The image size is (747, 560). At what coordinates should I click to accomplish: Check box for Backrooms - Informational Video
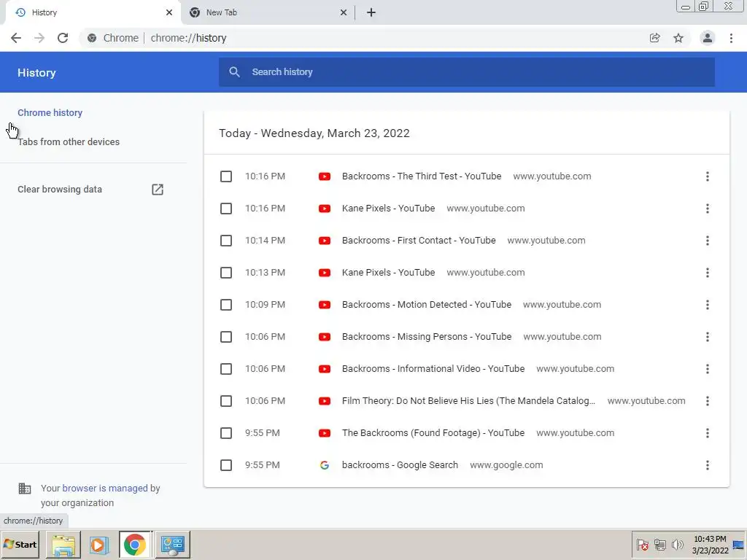point(226,369)
